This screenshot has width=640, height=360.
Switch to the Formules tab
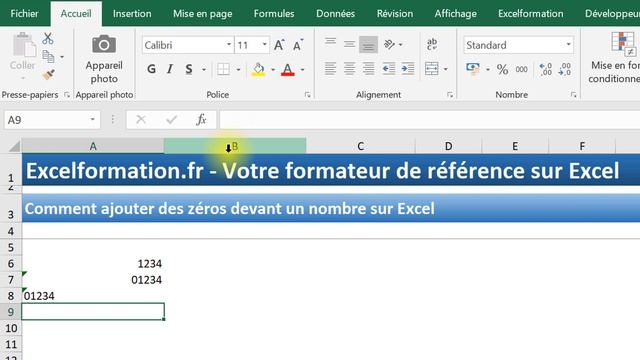point(274,13)
